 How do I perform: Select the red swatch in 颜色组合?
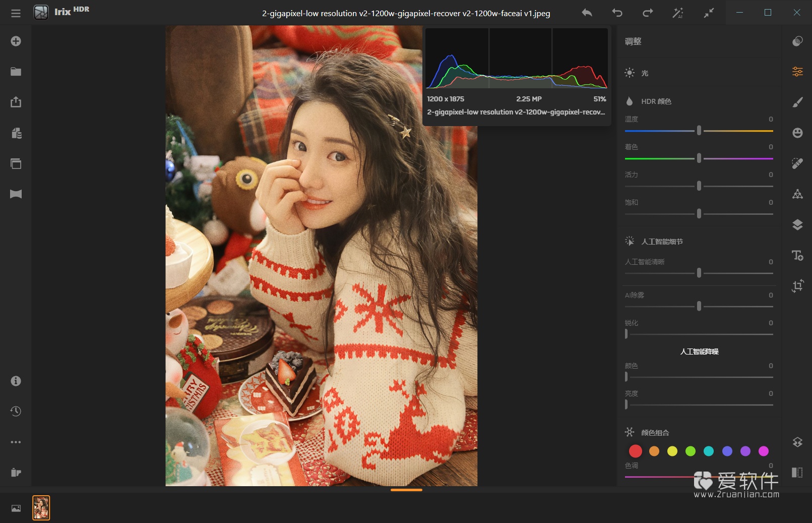pyautogui.click(x=636, y=451)
